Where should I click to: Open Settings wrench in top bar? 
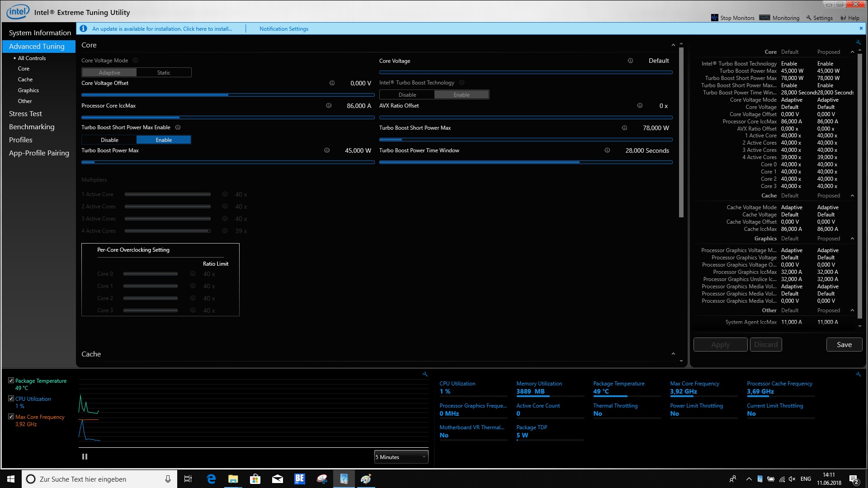tap(809, 18)
